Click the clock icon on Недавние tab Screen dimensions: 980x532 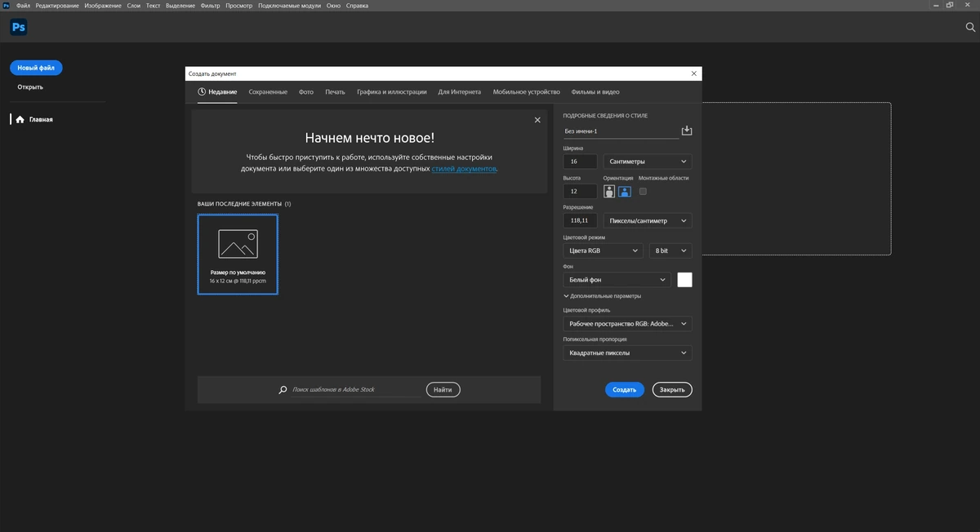pos(202,92)
